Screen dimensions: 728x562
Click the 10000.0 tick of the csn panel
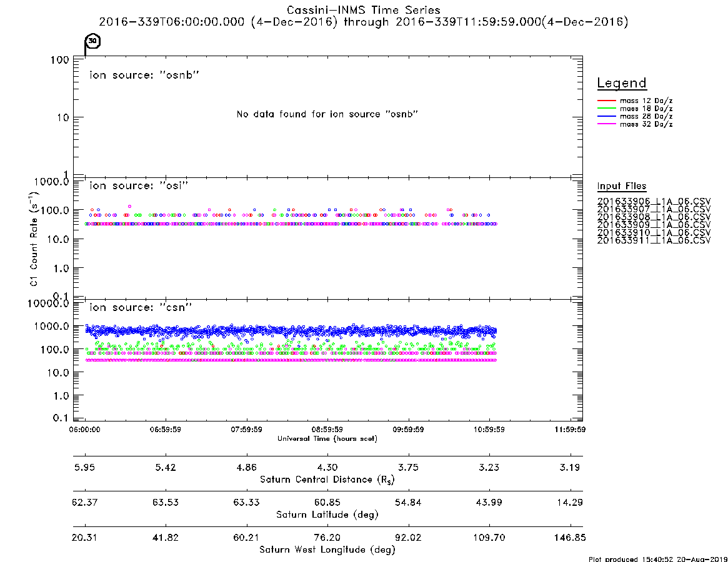coord(48,303)
